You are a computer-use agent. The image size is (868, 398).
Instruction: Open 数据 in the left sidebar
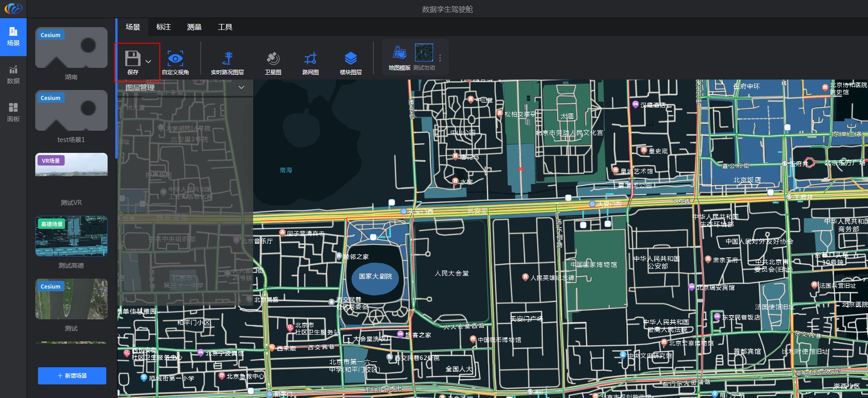pos(13,75)
